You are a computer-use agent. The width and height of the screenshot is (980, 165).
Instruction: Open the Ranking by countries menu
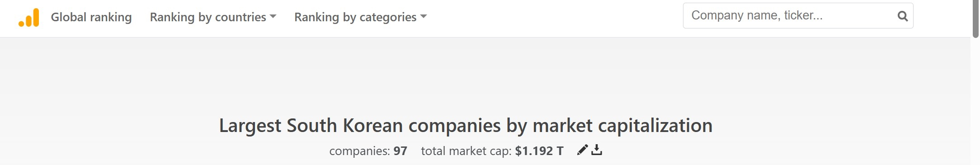213,17
